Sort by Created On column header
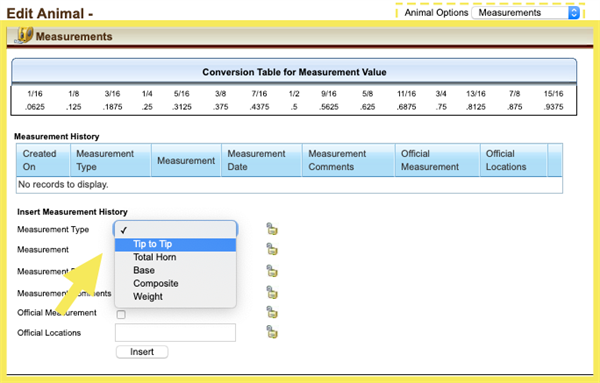Screen dimensions: 600x383 [x=43, y=160]
